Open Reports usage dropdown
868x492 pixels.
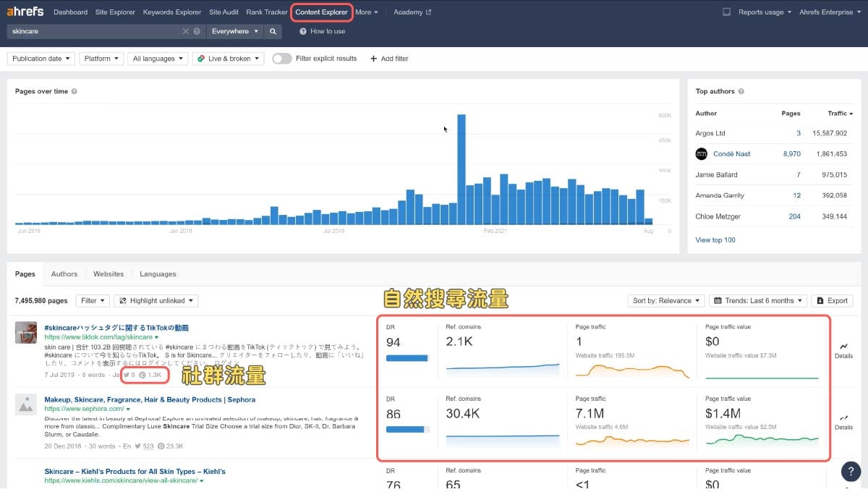[765, 12]
